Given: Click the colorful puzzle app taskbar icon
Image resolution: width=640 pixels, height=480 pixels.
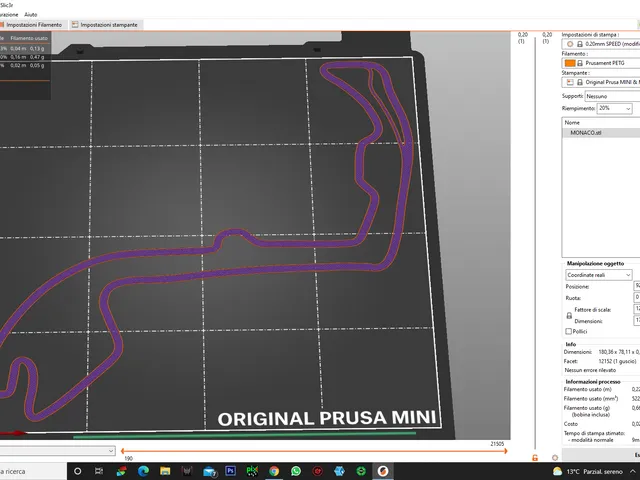Looking at the screenshot, I should pos(121,471).
